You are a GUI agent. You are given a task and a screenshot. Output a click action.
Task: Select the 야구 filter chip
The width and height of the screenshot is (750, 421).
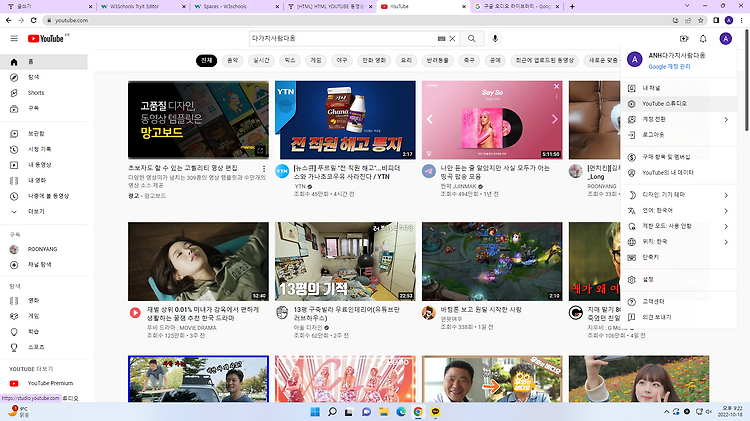[342, 60]
